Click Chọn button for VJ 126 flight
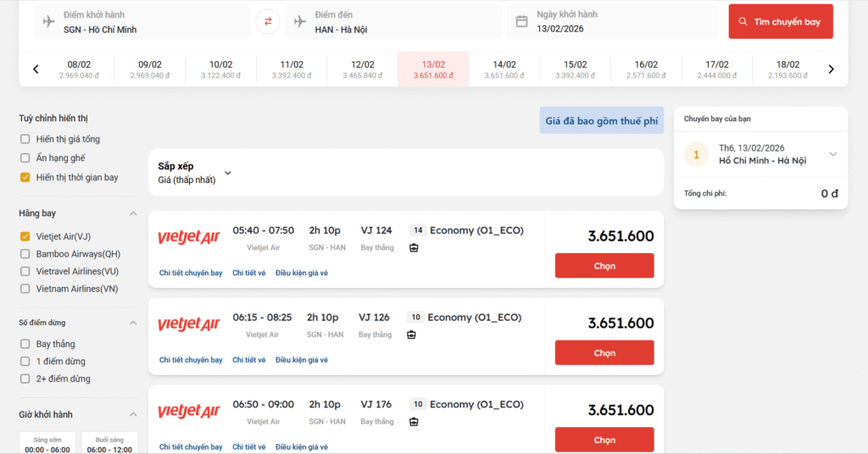This screenshot has height=454, width=868. pos(604,352)
